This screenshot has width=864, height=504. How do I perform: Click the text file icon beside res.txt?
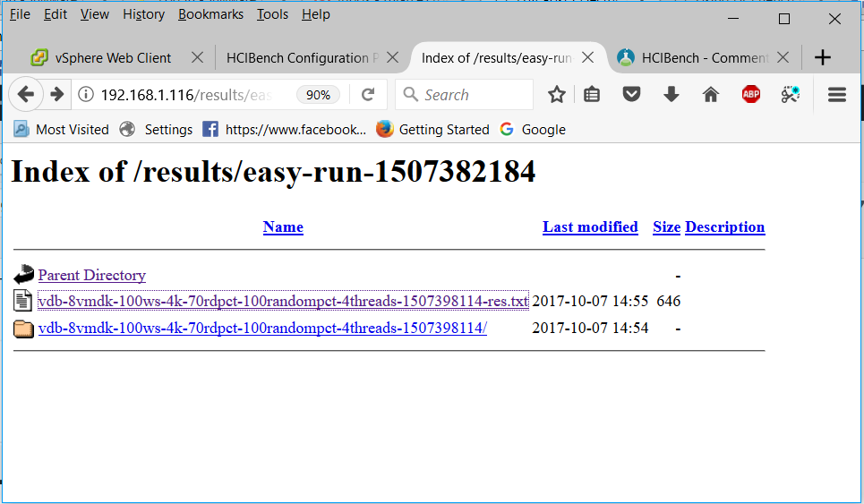(x=22, y=301)
